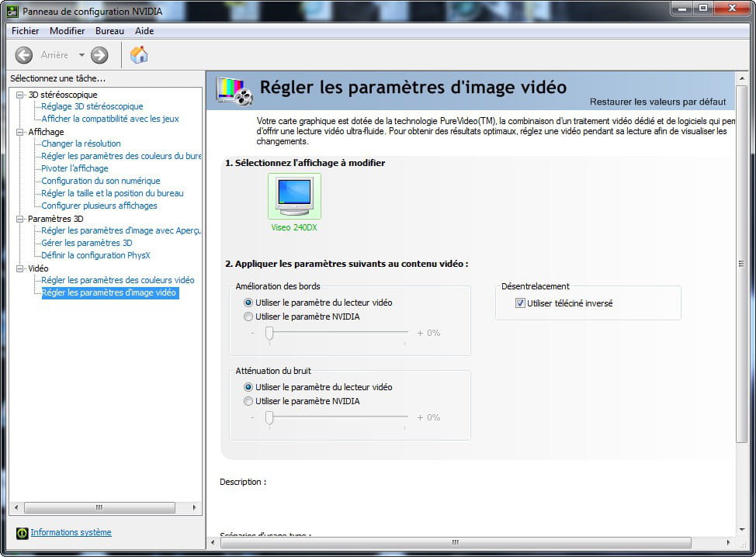This screenshot has height=557, width=756.
Task: Collapse the 3D stéréoscopique tree node
Action: coord(20,95)
